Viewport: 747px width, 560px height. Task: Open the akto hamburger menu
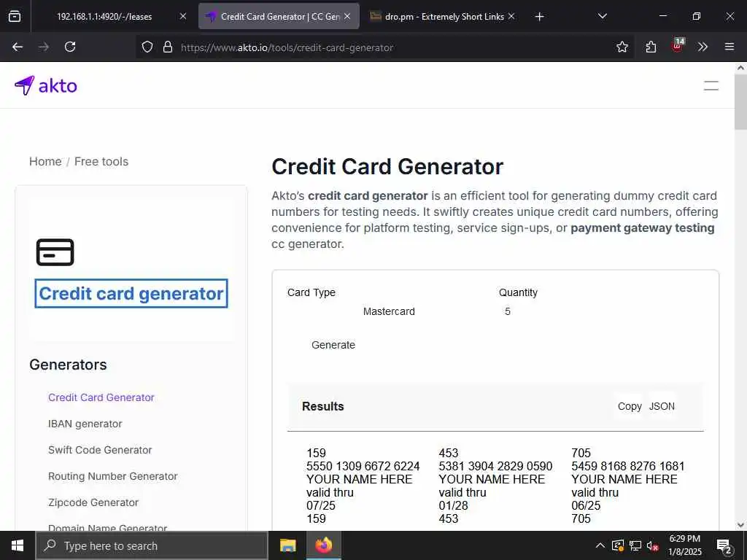coord(711,86)
